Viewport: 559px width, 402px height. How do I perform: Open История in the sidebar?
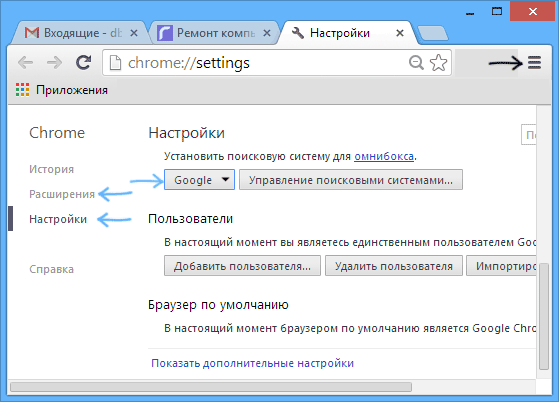point(52,169)
